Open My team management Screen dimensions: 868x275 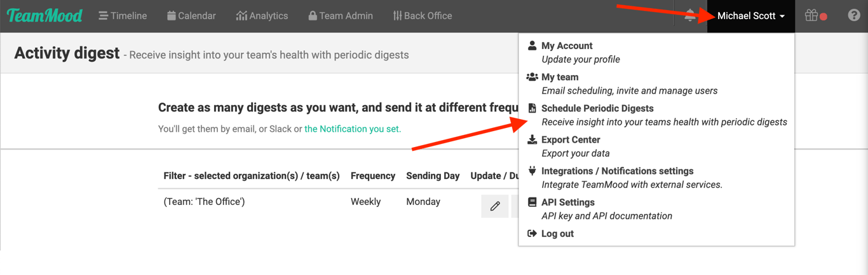(560, 77)
